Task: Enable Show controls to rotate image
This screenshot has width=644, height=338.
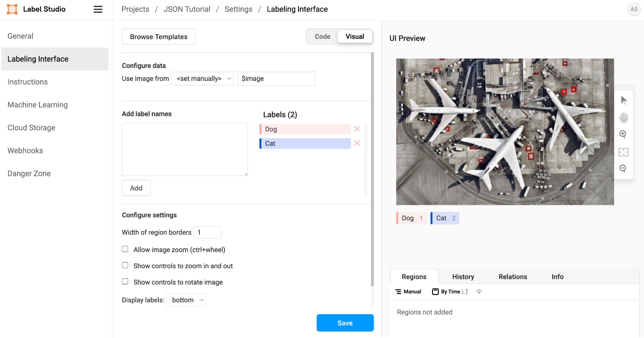Action: point(125,282)
